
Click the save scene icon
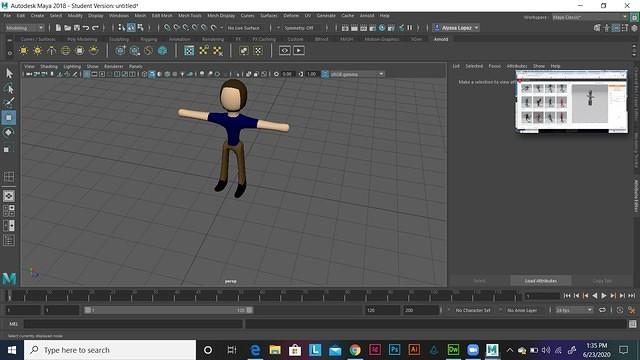pyautogui.click(x=76, y=28)
